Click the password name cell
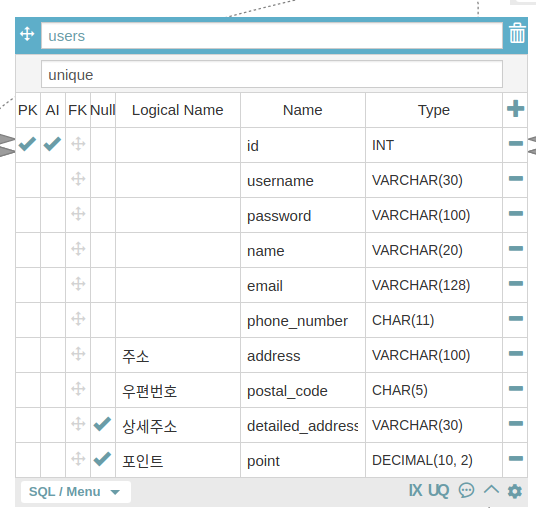536x508 pixels. coord(303,215)
